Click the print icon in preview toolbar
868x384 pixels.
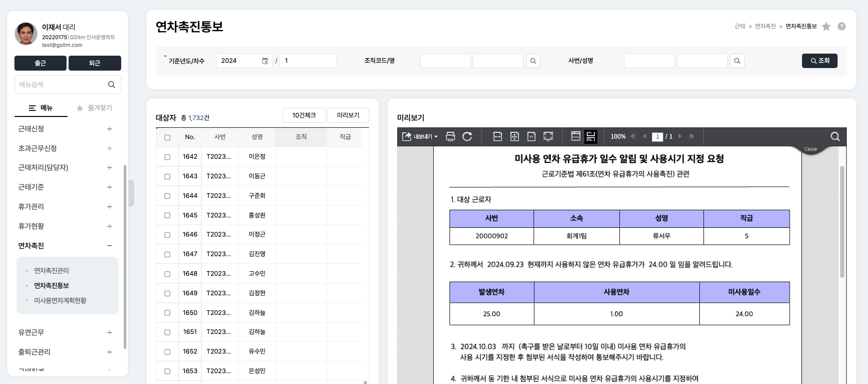[450, 137]
